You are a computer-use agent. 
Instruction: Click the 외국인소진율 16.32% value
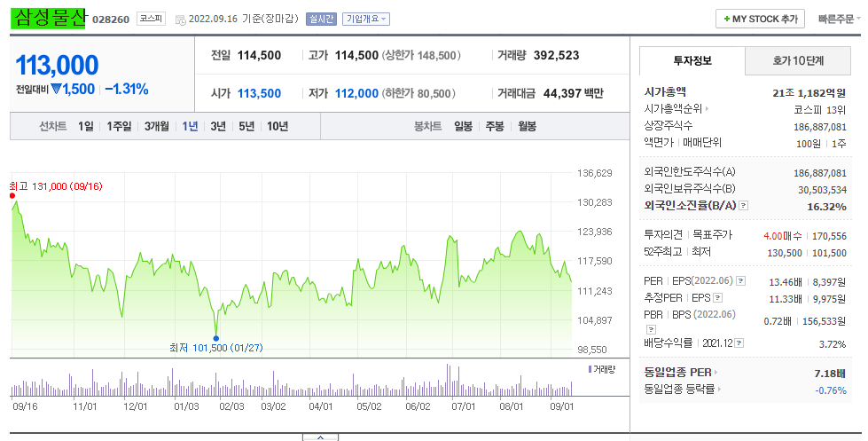(x=826, y=207)
